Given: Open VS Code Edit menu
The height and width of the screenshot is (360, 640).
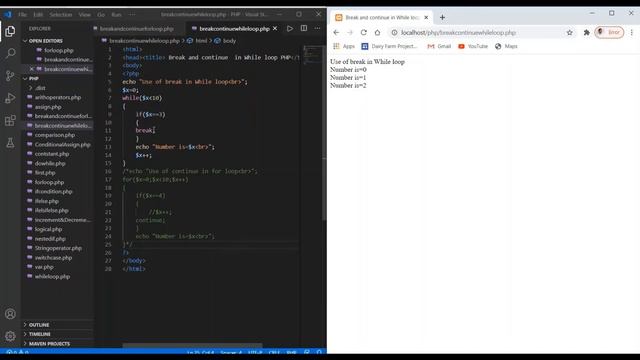Looking at the screenshot, I should tap(38, 14).
